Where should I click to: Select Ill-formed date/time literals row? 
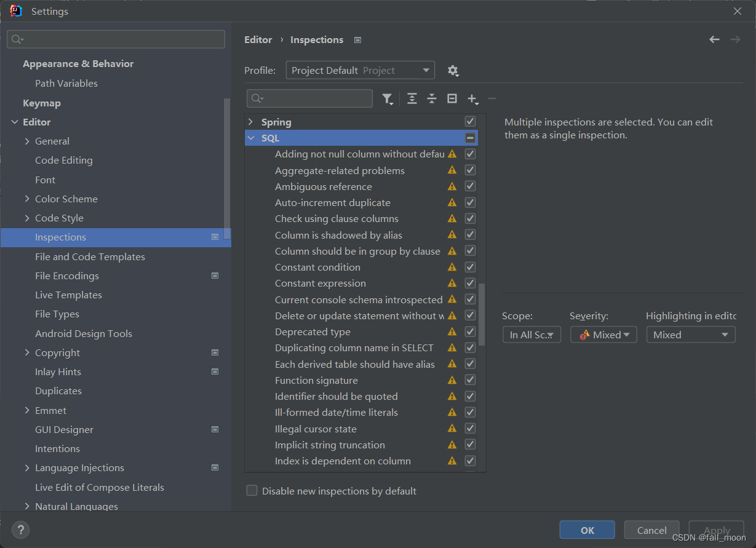click(361, 412)
